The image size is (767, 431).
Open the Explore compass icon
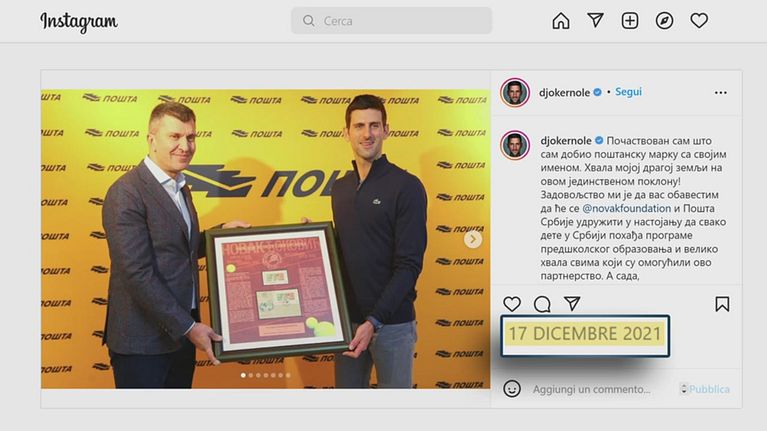[x=664, y=21]
